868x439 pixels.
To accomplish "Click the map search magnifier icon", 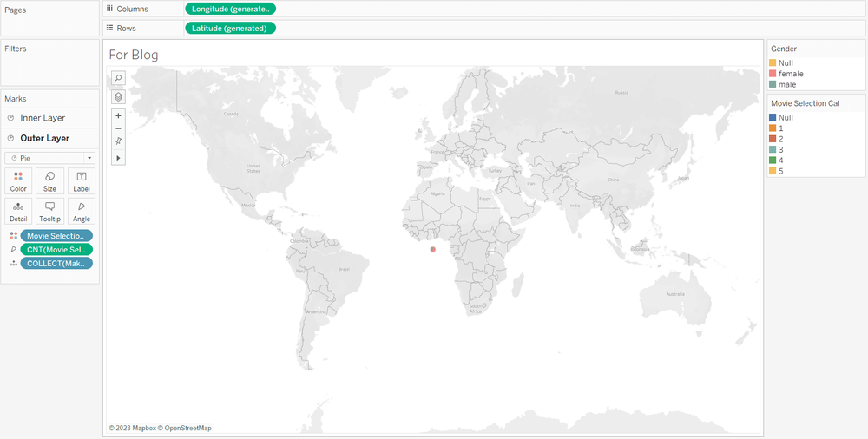I will pyautogui.click(x=119, y=78).
